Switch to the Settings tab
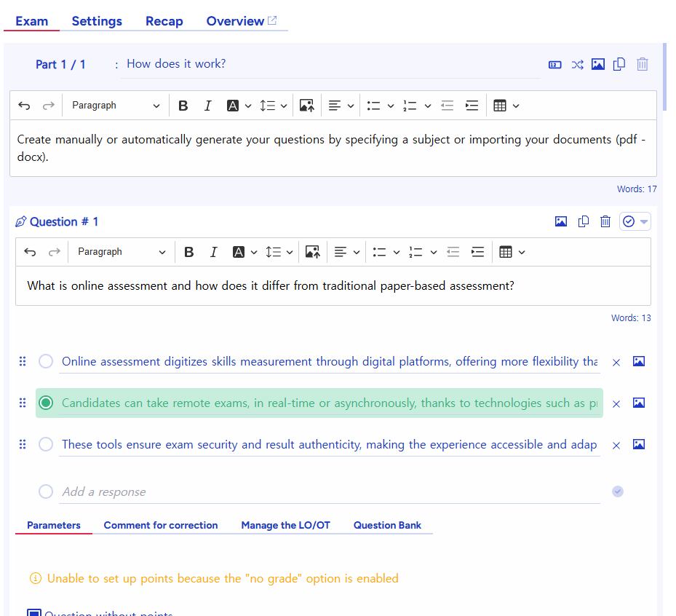Viewport: 676px width, 616px height. click(x=97, y=21)
